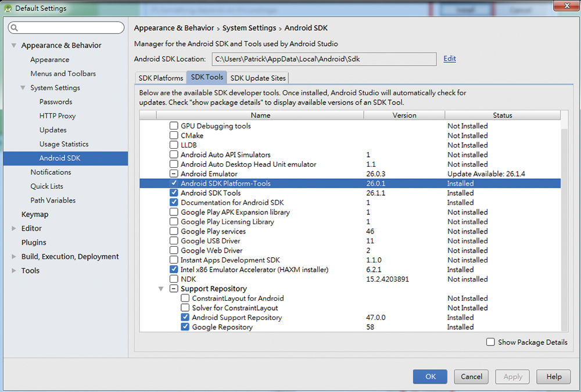Check Google USB Driver checkbox
Screen dimensions: 581x392
click(174, 241)
